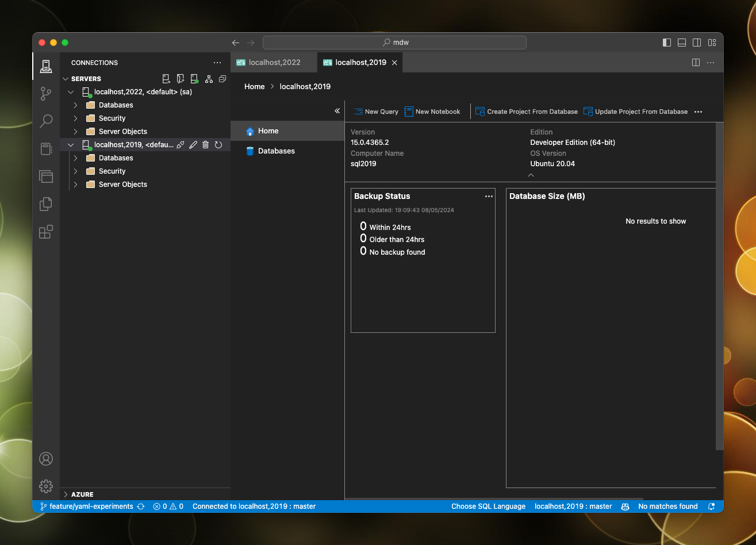Collapse the localhost,2022 server node
This screenshot has height=545, width=756.
[x=71, y=92]
